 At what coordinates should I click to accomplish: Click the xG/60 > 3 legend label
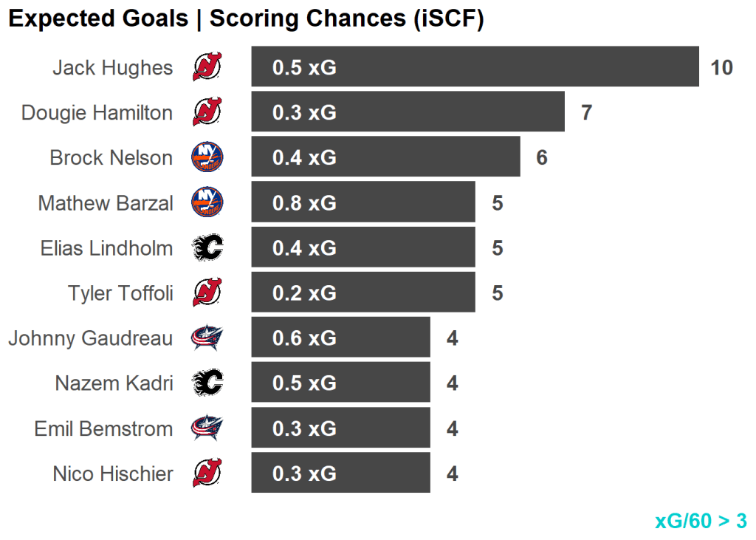point(701,521)
